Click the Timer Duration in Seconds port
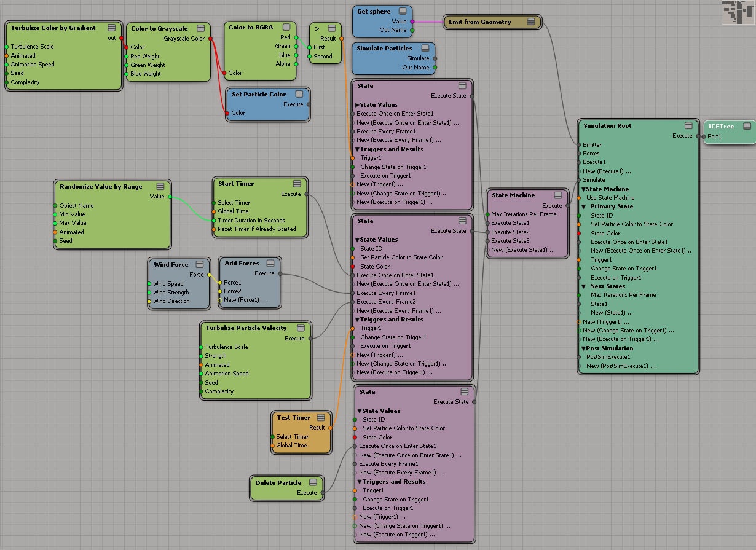The image size is (756, 550). (214, 220)
